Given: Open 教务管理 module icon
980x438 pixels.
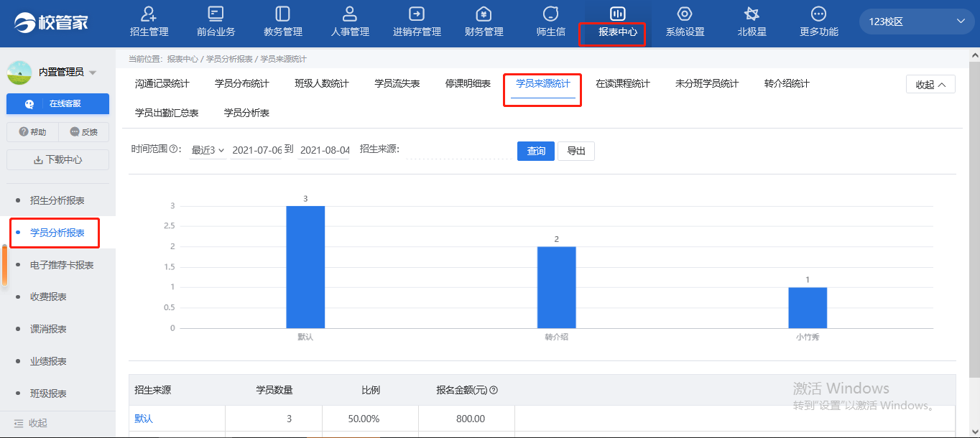Looking at the screenshot, I should [x=283, y=14].
